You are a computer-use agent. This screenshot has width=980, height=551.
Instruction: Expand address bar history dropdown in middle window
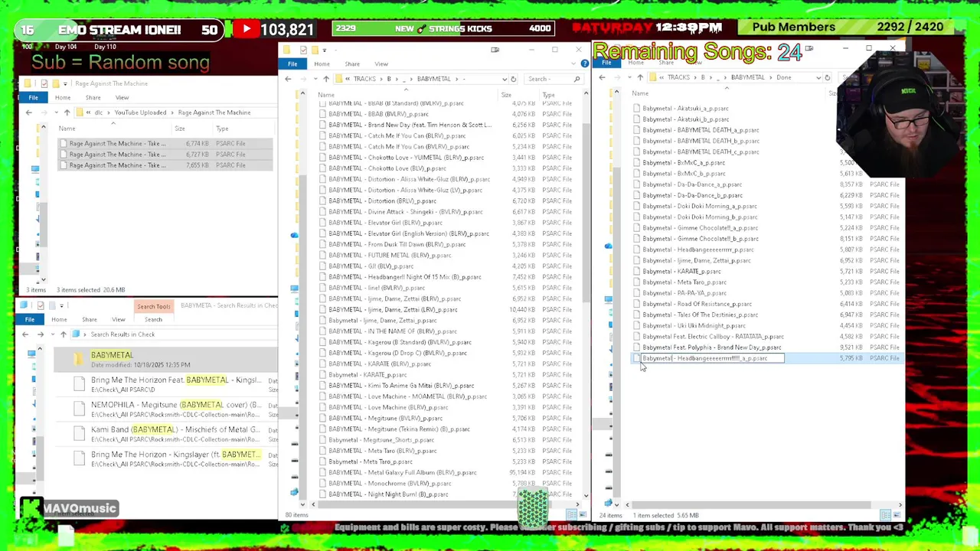click(504, 79)
